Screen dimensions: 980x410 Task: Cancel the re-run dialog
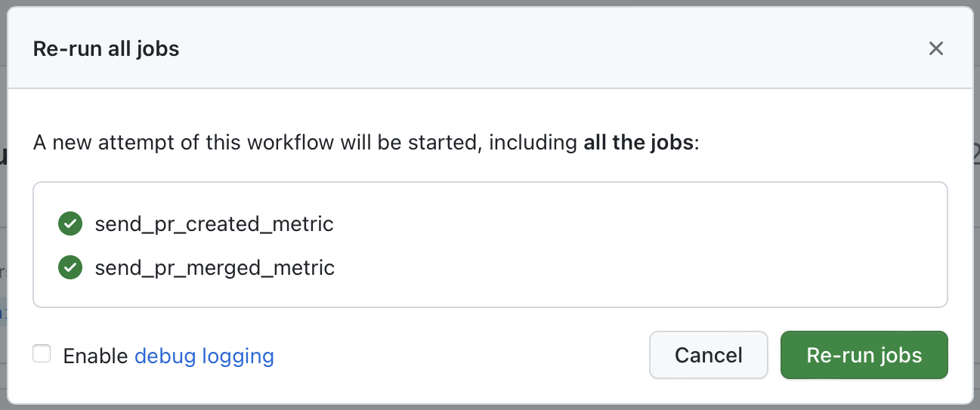click(708, 355)
